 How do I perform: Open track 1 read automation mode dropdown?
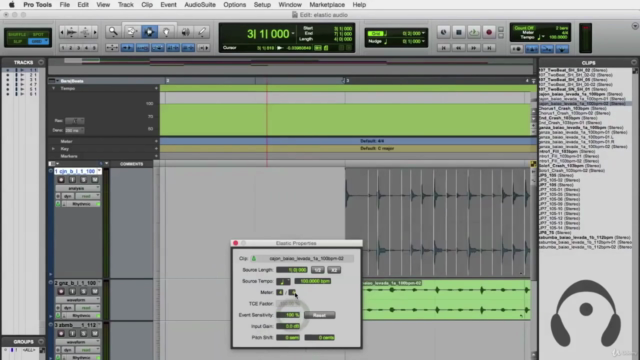[x=87, y=196]
